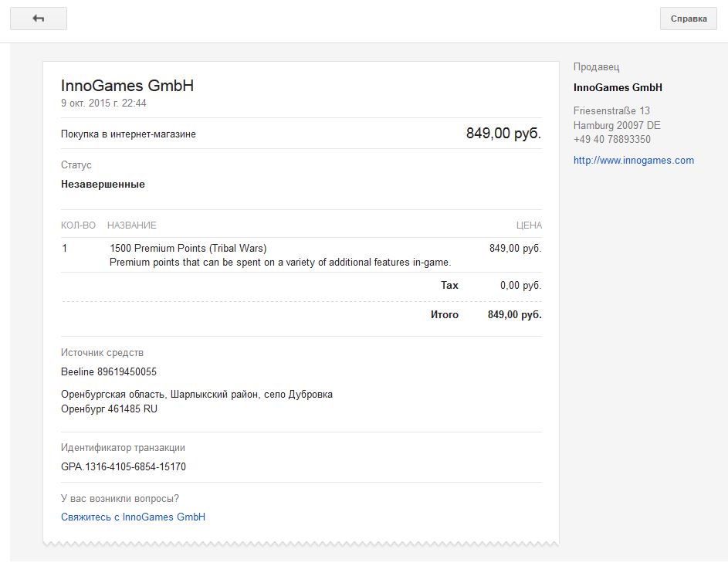Click the back arrow button
The width and height of the screenshot is (728, 573).
click(39, 19)
